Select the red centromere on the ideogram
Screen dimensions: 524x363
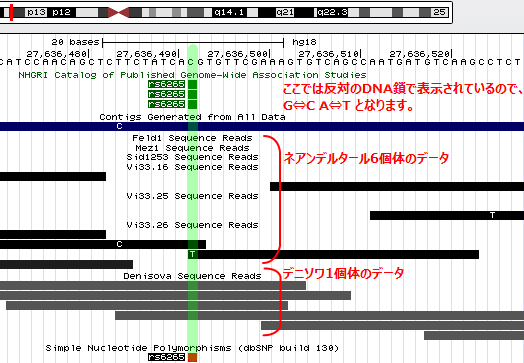(x=119, y=13)
